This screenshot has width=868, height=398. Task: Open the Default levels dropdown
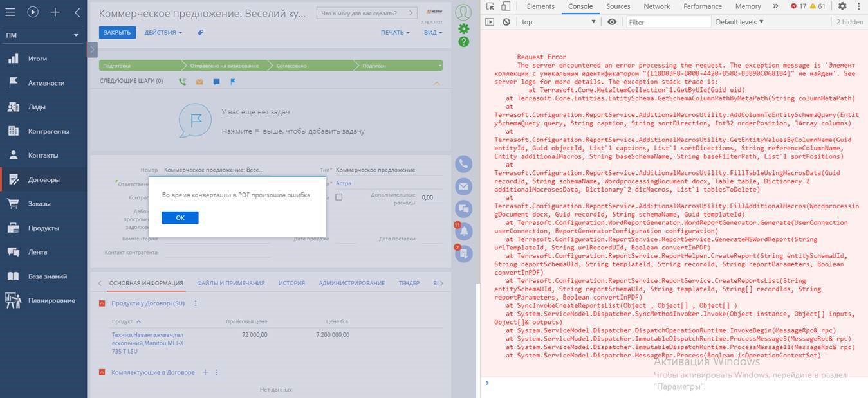739,22
